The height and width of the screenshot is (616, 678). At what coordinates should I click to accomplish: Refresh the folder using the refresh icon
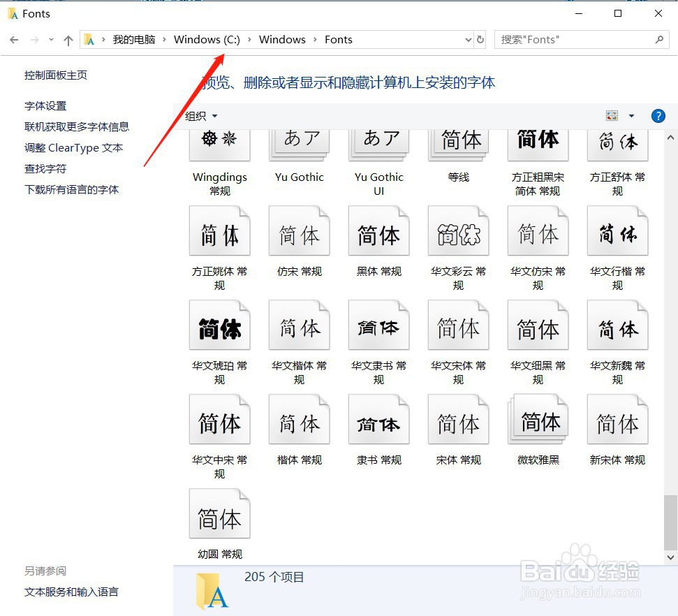coord(480,40)
